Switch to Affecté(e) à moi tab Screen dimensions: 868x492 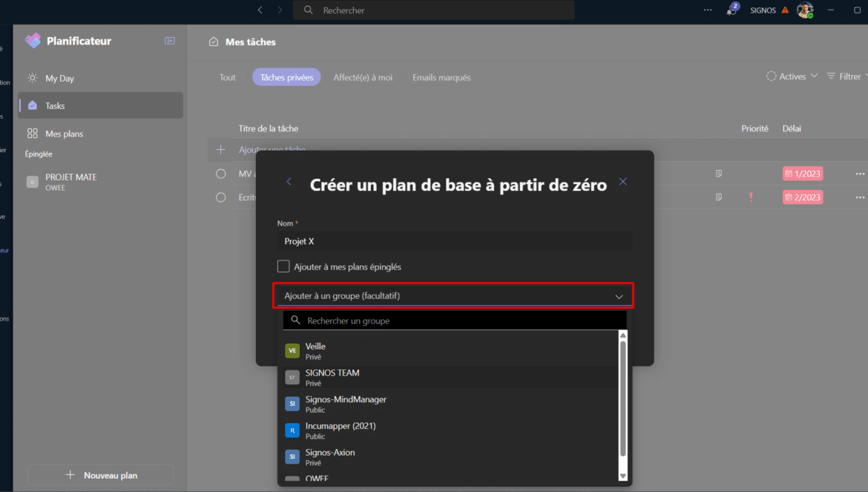(363, 77)
